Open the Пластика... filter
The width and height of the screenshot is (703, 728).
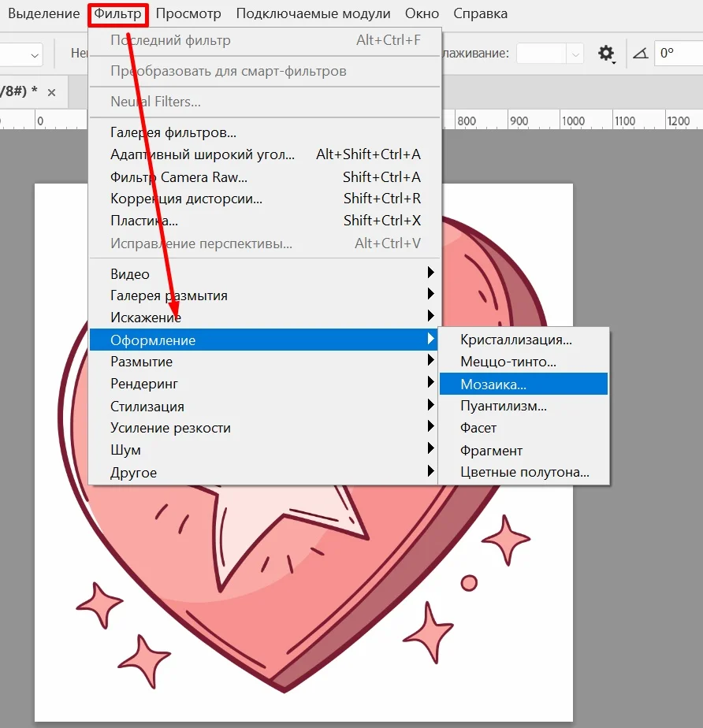pyautogui.click(x=144, y=221)
